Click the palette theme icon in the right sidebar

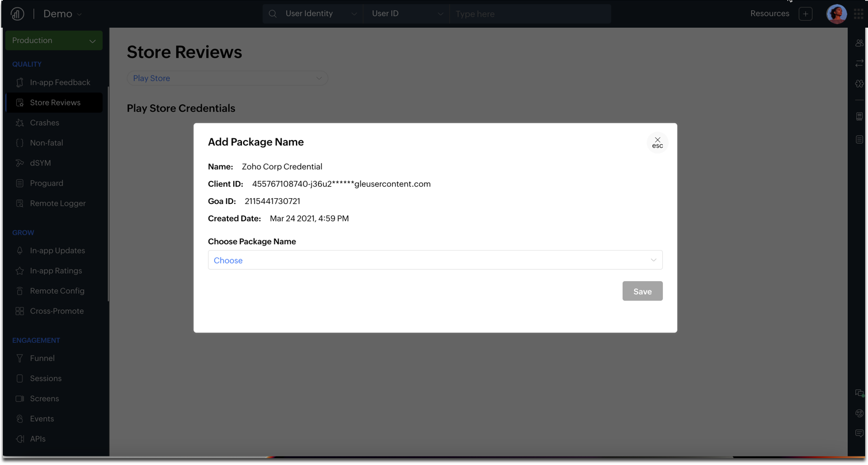[x=859, y=413]
